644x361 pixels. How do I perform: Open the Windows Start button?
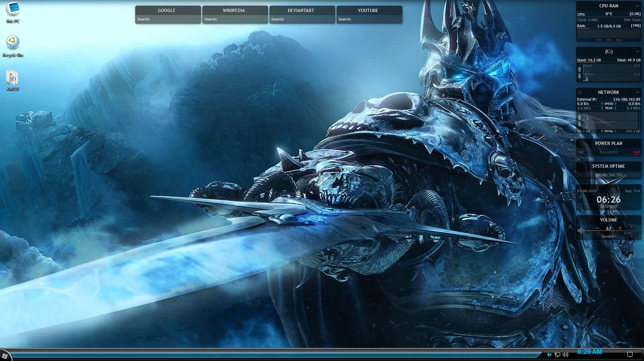pyautogui.click(x=5, y=355)
